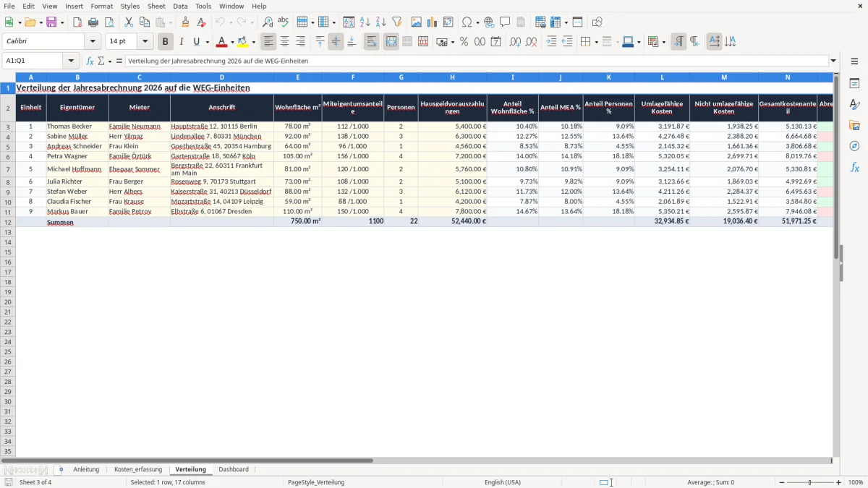Insert hyperlink icon

click(x=489, y=22)
